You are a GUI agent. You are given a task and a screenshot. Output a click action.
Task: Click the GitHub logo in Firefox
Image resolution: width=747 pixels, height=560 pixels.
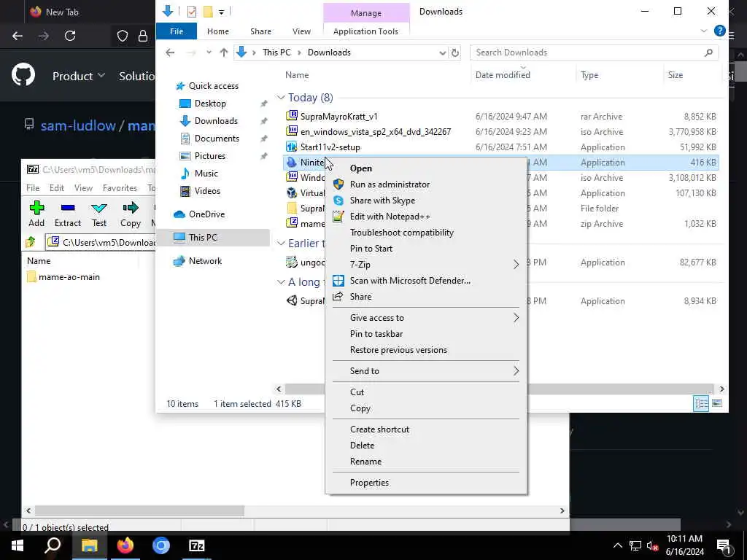point(23,75)
